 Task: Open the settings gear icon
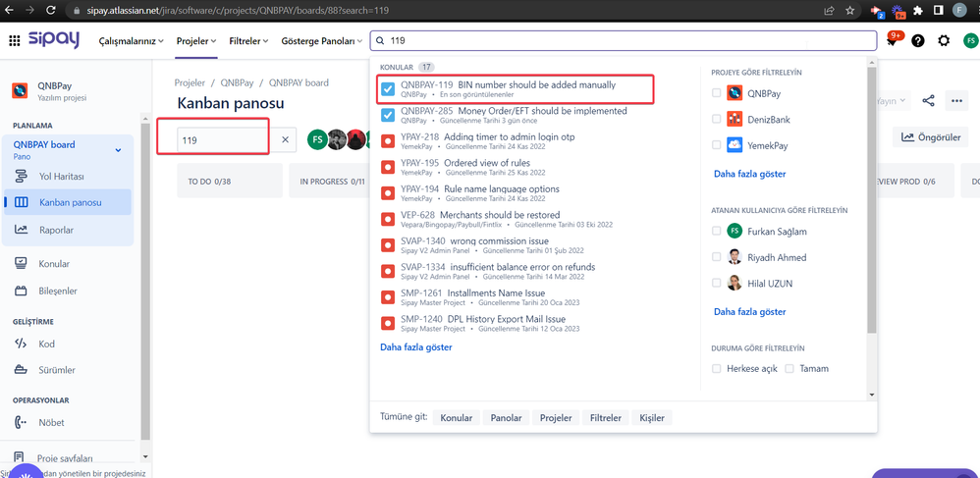[x=944, y=41]
